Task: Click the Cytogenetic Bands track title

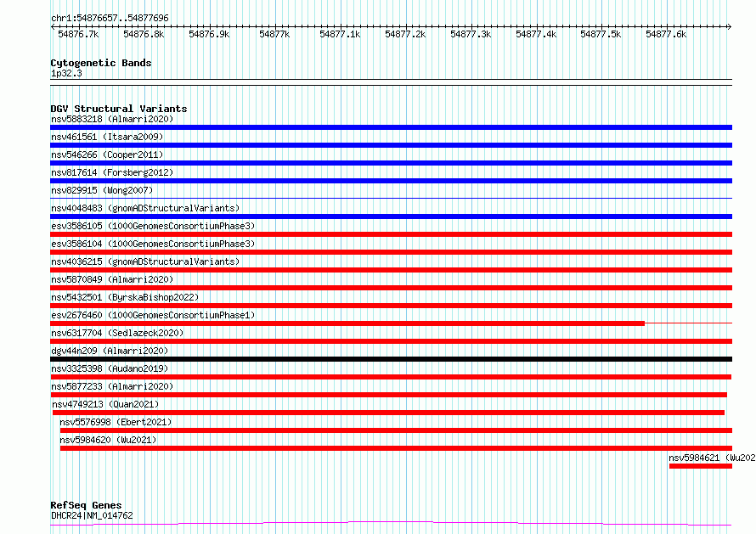Action: (x=101, y=63)
